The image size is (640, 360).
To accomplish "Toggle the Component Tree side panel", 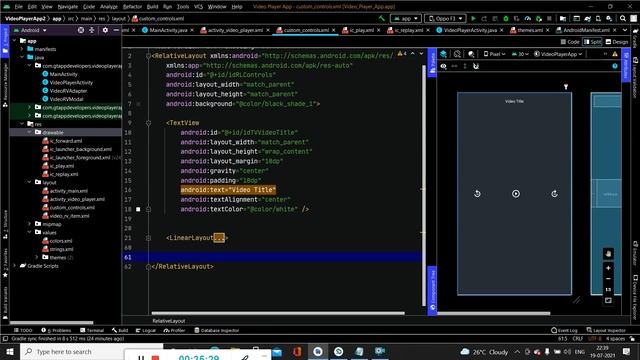I will 432,291.
